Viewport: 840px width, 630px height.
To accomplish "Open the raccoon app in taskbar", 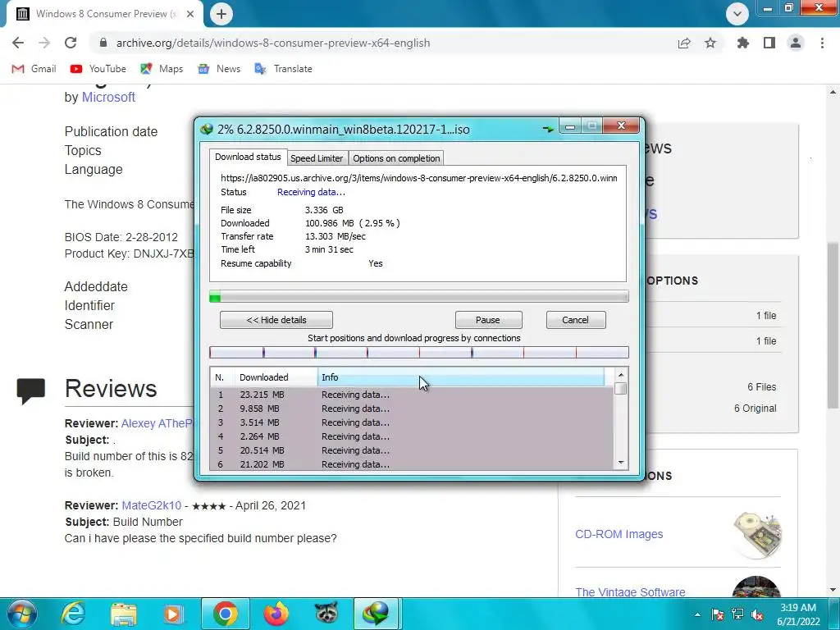I will click(x=326, y=614).
